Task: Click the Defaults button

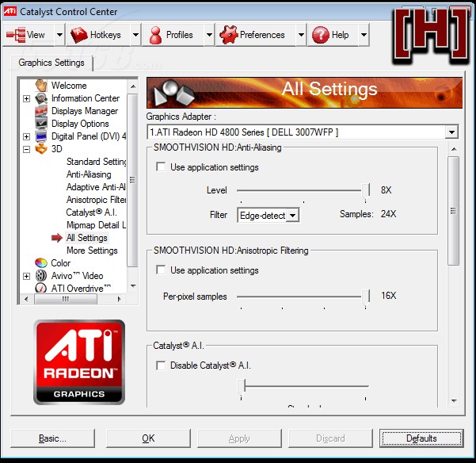Action: point(421,438)
